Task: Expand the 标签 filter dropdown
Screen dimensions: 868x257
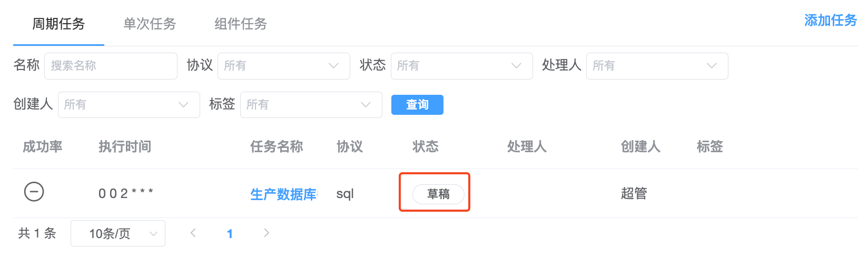Action: (311, 105)
